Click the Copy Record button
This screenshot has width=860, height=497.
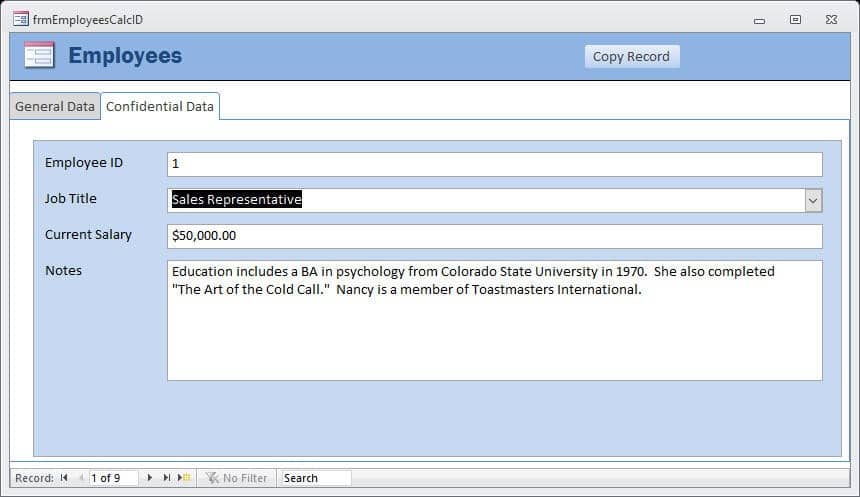tap(632, 57)
